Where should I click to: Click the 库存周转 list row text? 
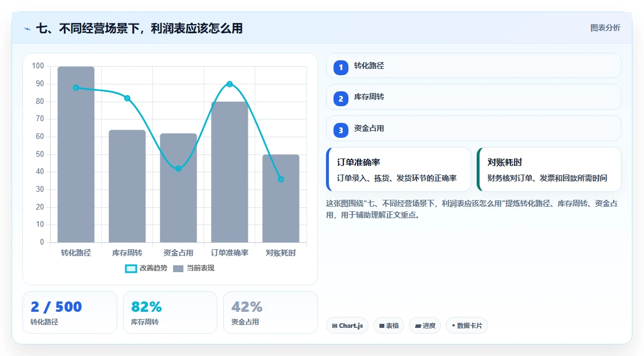[369, 97]
